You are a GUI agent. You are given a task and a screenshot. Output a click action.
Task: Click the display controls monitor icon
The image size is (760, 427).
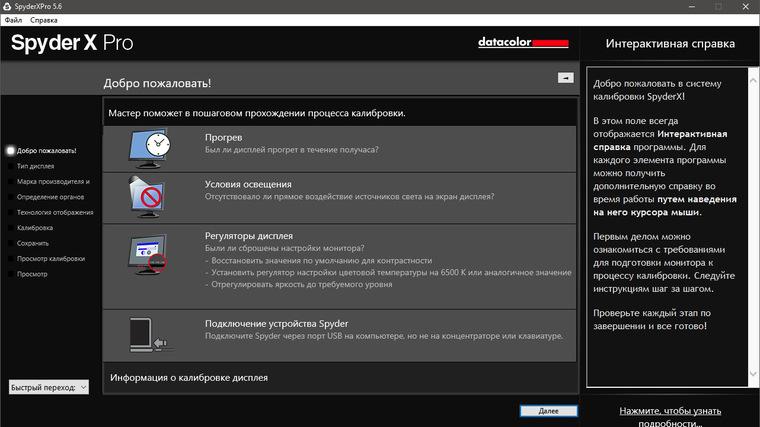[x=148, y=254]
